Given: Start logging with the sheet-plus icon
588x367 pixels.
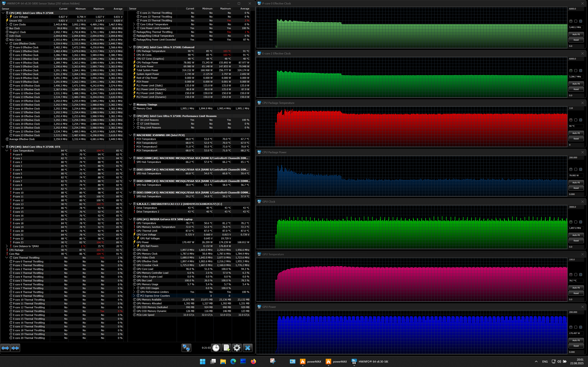Looking at the screenshot, I should pyautogui.click(x=226, y=348).
